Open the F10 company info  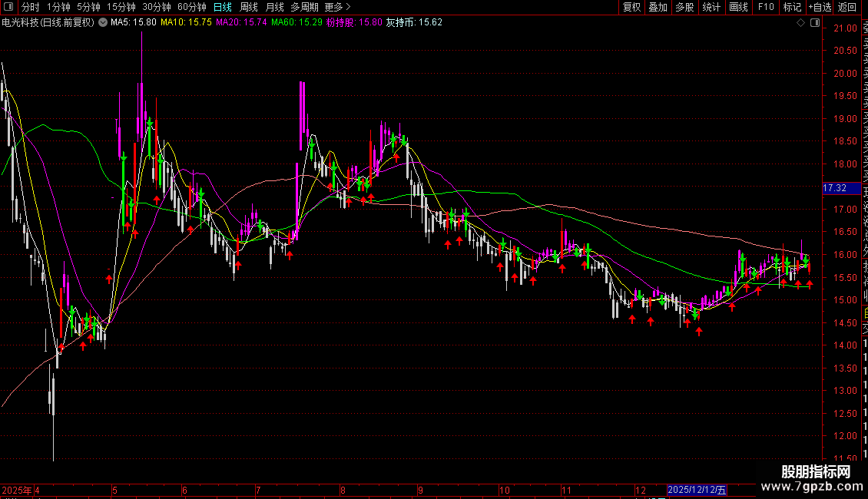point(766,7)
